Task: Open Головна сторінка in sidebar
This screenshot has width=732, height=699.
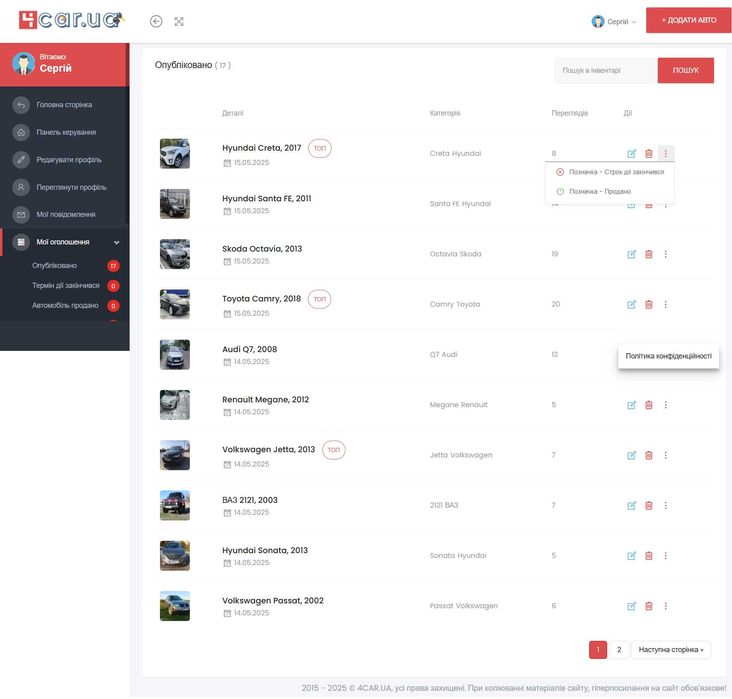Action: click(64, 105)
